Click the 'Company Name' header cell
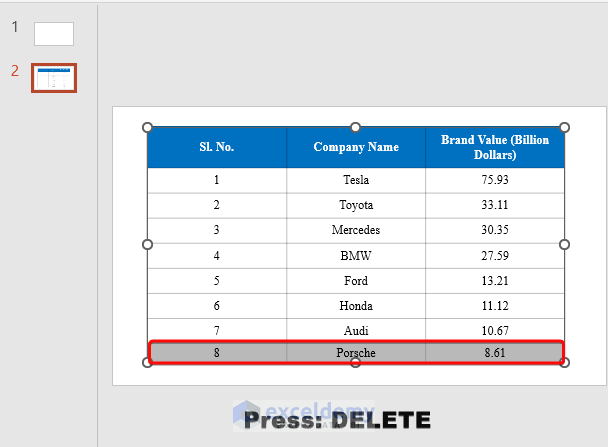 [x=356, y=147]
